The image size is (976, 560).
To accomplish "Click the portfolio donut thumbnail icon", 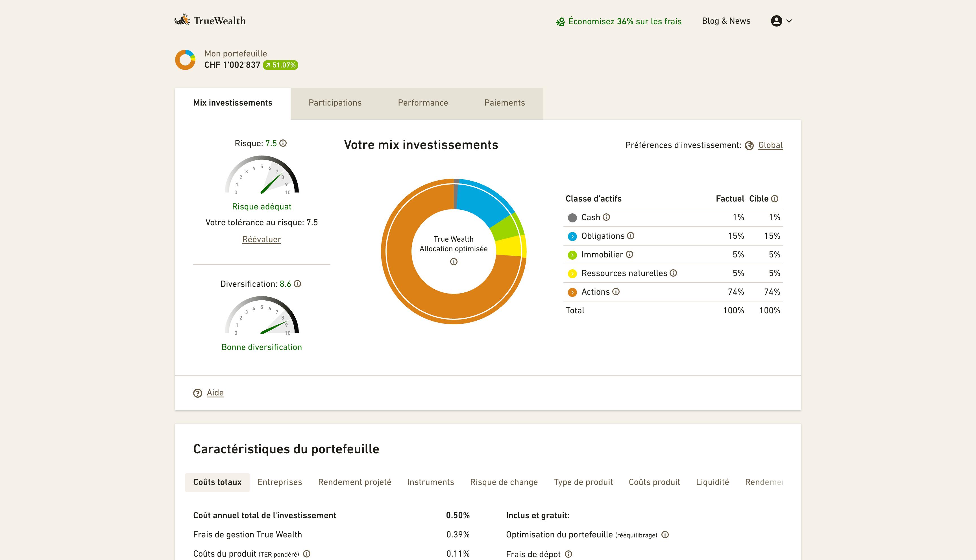I will coord(185,60).
